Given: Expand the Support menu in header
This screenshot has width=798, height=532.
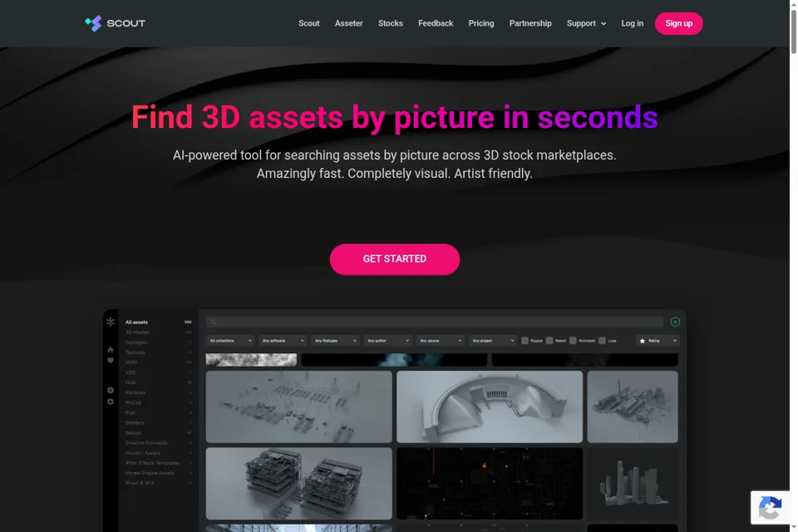Looking at the screenshot, I should pyautogui.click(x=586, y=23).
